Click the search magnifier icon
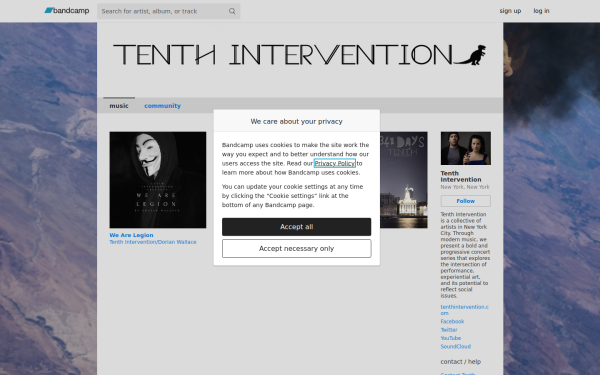 [232, 11]
